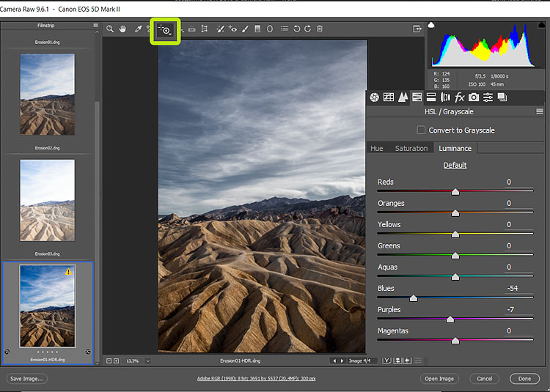Click the Open Image button
Viewport: 550px width, 392px height.
pos(439,379)
